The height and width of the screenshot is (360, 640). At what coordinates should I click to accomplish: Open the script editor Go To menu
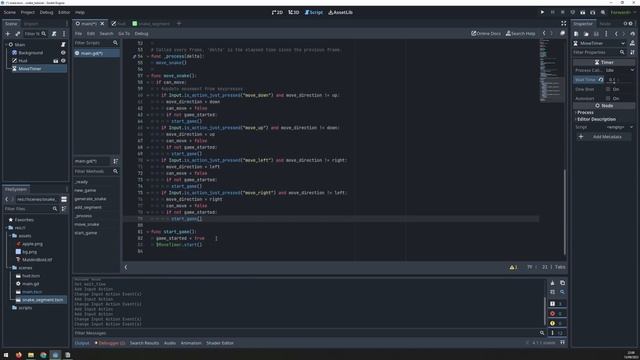[124, 33]
